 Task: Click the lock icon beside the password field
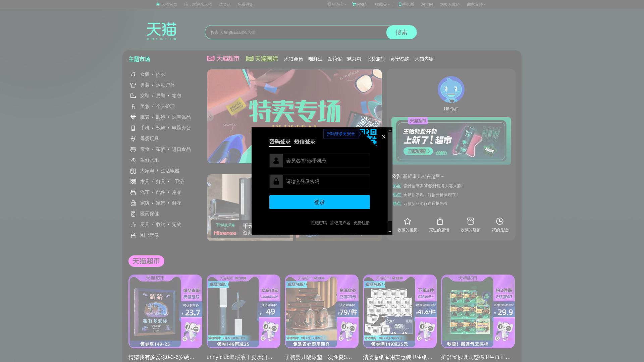[276, 181]
